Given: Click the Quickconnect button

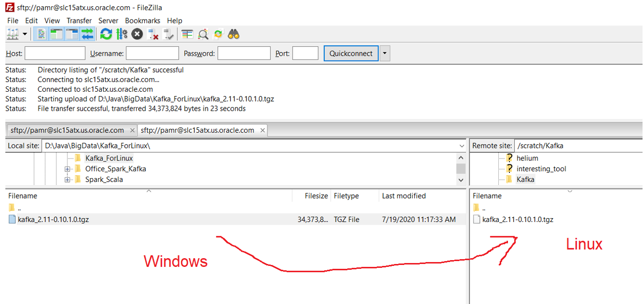Looking at the screenshot, I should pos(351,53).
